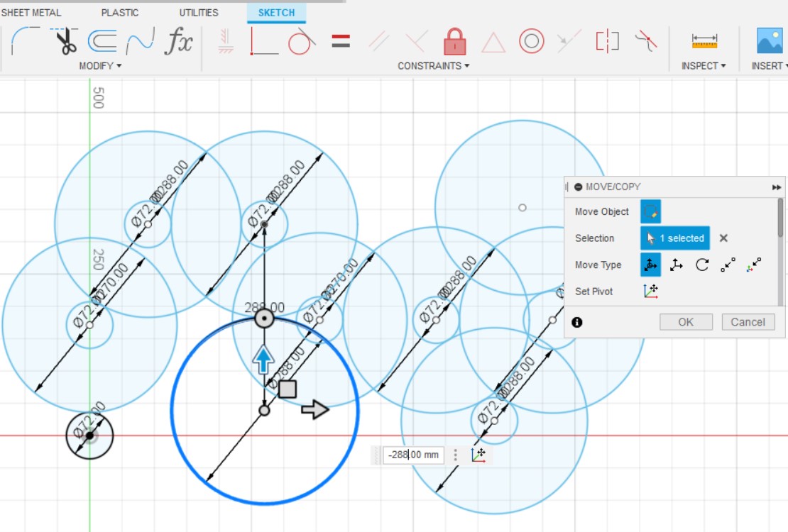788x532 pixels.
Task: Choose Rotate move type icon
Action: pyautogui.click(x=702, y=265)
